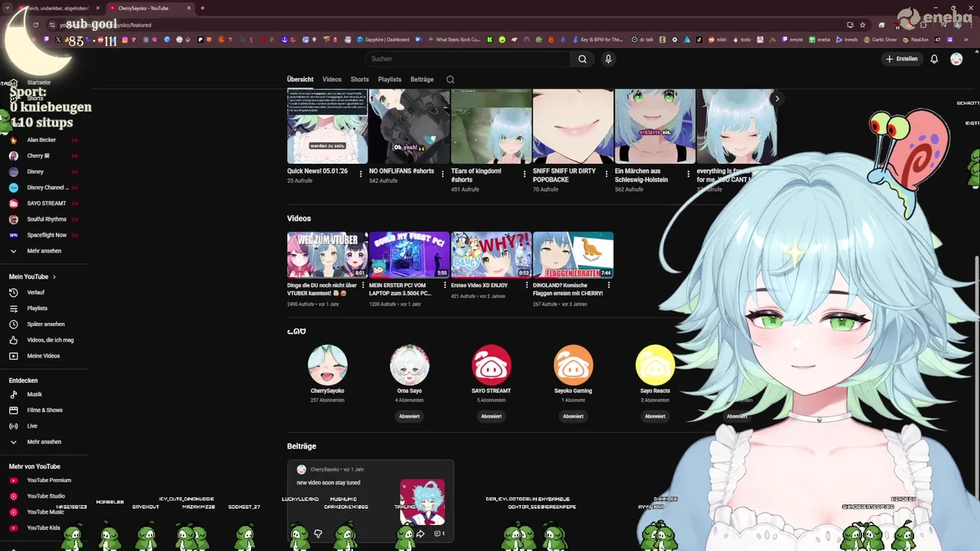Toggle the Abonniert subscription under Oma Sayo

[410, 416]
